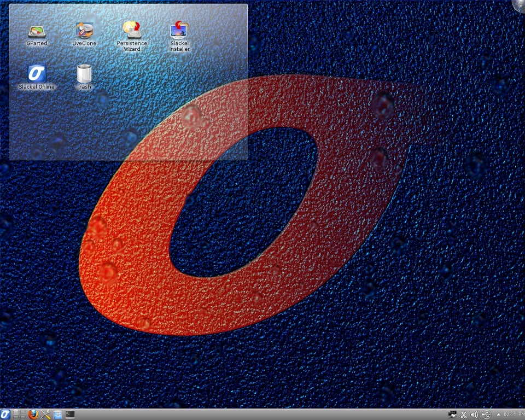The width and height of the screenshot is (525, 420).
Task: Open the Klipper clipboard scissors icon
Action: tap(464, 415)
